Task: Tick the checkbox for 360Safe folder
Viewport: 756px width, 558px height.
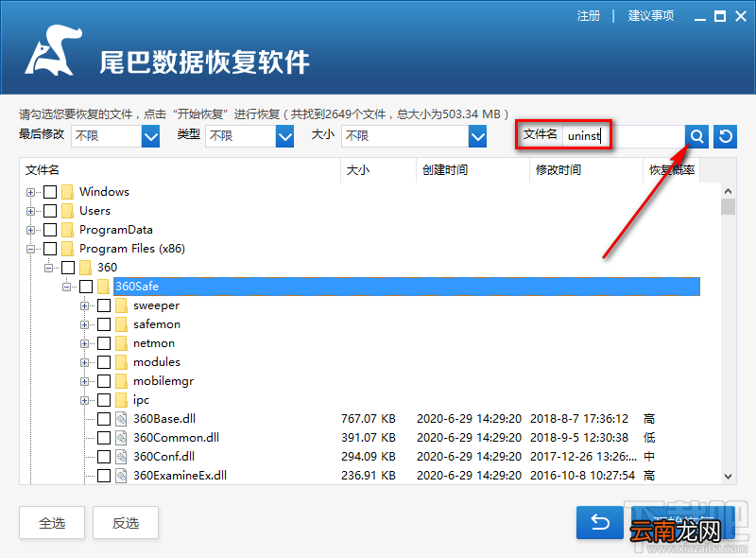Action: pos(86,287)
